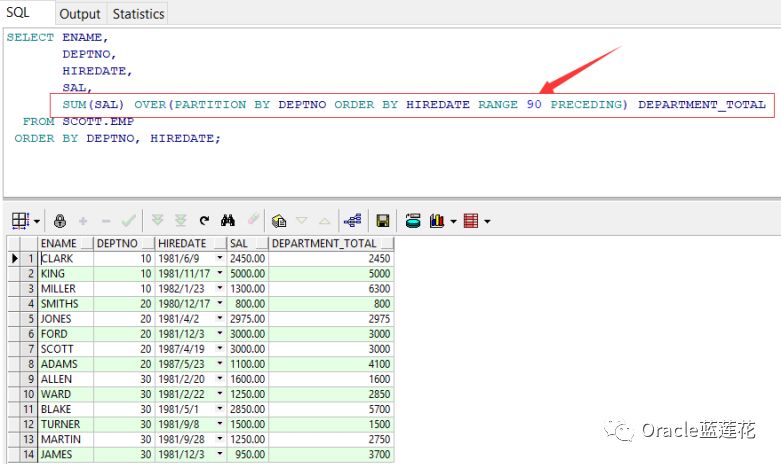
Task: Expand the chart options dropdown arrow
Action: (453, 221)
